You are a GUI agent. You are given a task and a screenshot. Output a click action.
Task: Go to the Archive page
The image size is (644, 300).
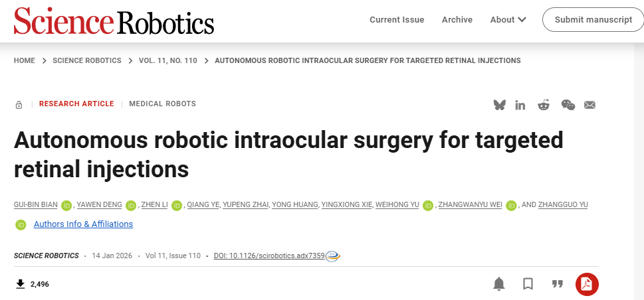457,20
